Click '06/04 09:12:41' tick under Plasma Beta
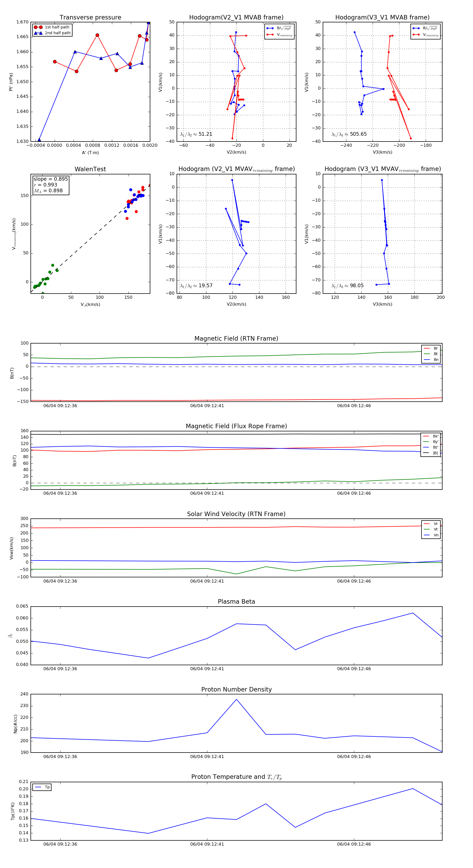 (x=207, y=669)
